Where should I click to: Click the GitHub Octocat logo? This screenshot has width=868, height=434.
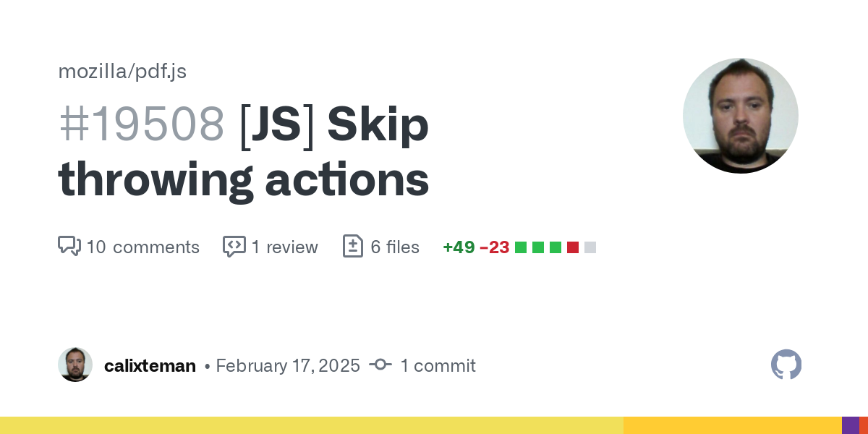pyautogui.click(x=786, y=365)
